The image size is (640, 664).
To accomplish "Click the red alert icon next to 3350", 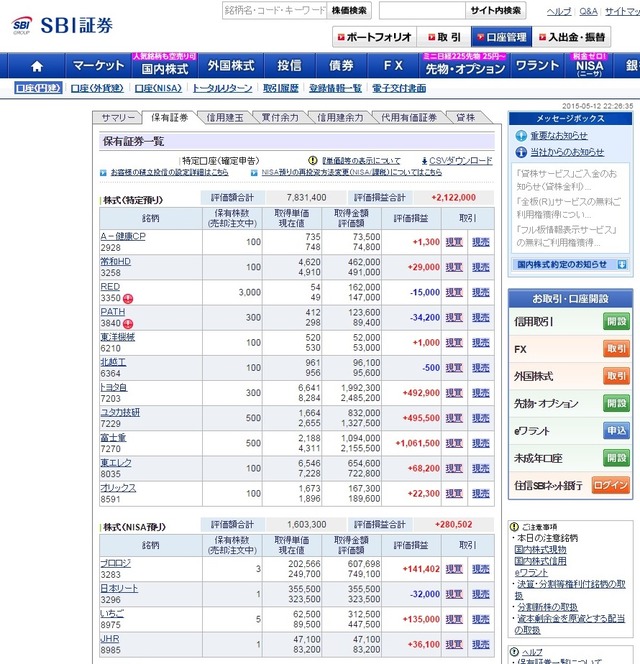I will coord(128,299).
